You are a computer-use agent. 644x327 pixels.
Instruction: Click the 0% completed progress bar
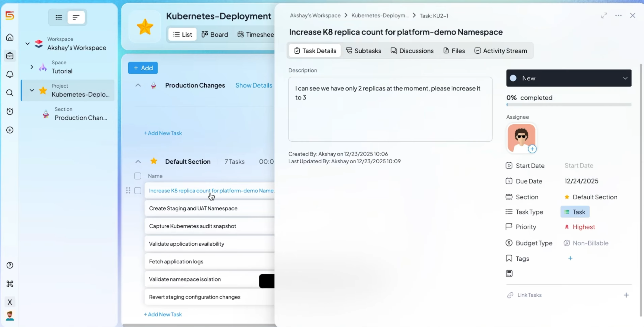[x=569, y=105]
